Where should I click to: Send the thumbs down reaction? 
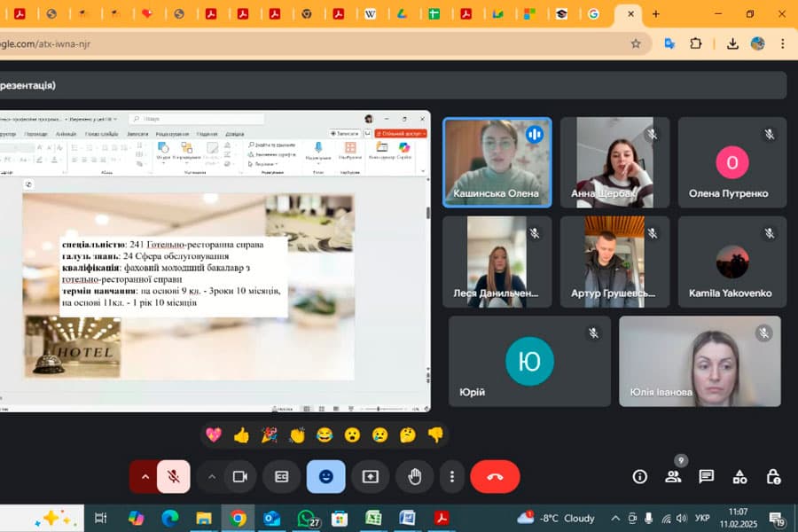click(435, 434)
